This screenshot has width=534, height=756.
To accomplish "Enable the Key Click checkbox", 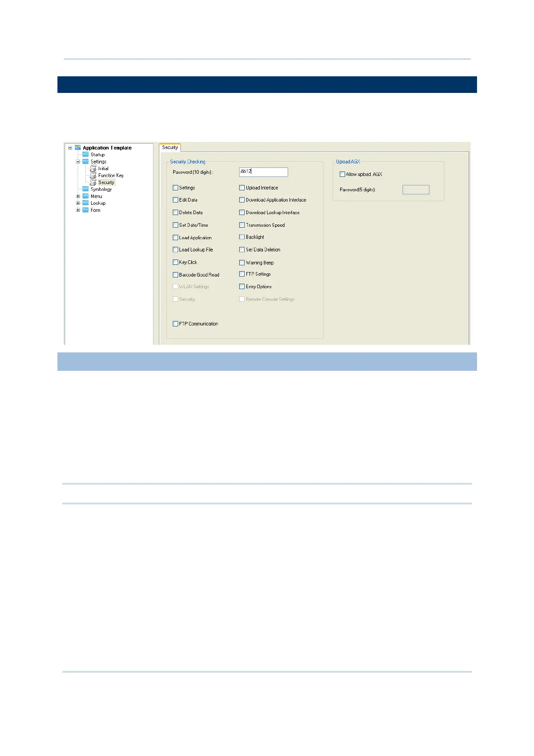I will point(175,262).
